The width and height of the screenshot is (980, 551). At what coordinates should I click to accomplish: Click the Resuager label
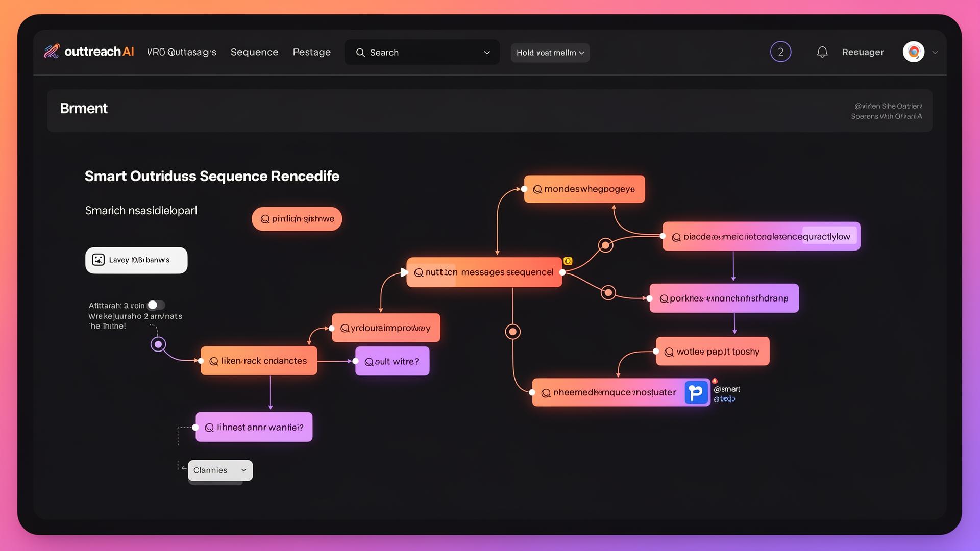(x=863, y=52)
